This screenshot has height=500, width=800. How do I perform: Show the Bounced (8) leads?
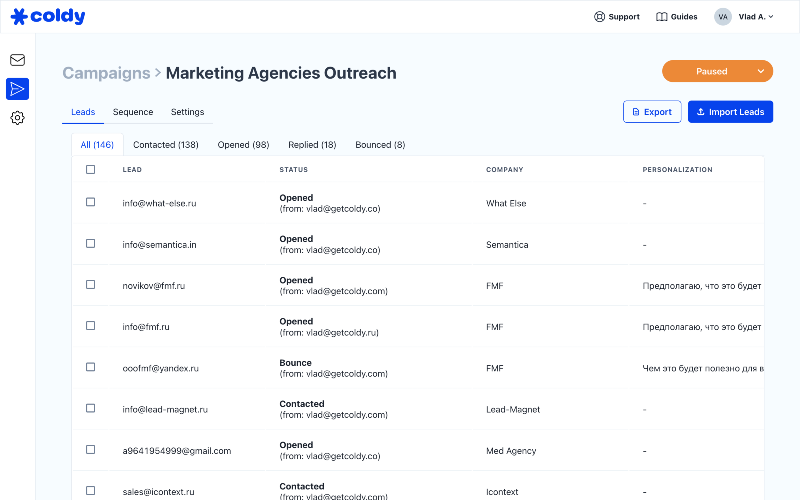(380, 145)
